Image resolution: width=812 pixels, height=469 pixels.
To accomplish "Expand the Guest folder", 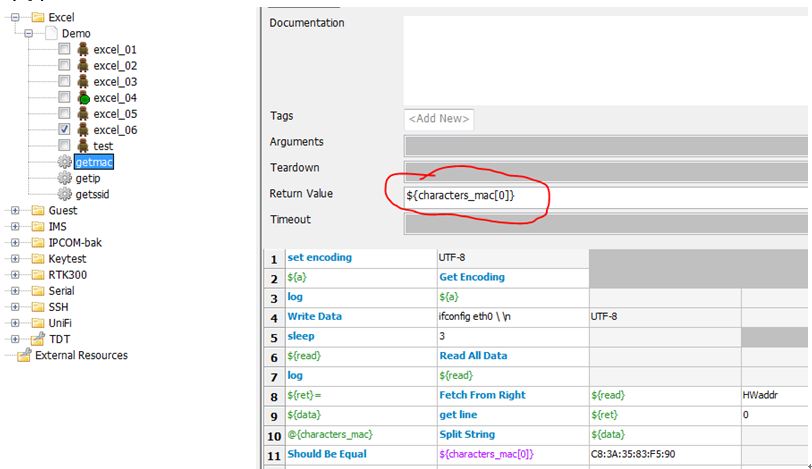I will point(15,211).
